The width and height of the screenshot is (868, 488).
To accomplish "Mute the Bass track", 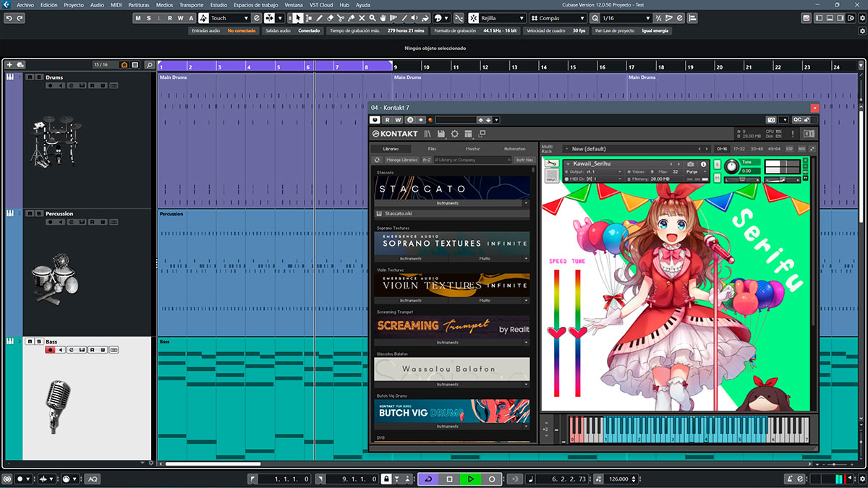I will coord(30,341).
